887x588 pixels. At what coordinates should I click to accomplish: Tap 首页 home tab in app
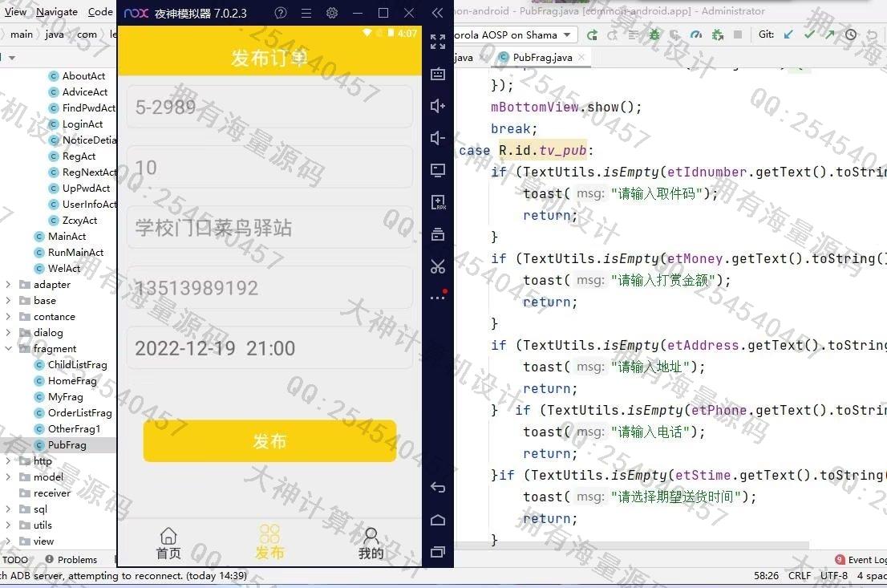[168, 543]
